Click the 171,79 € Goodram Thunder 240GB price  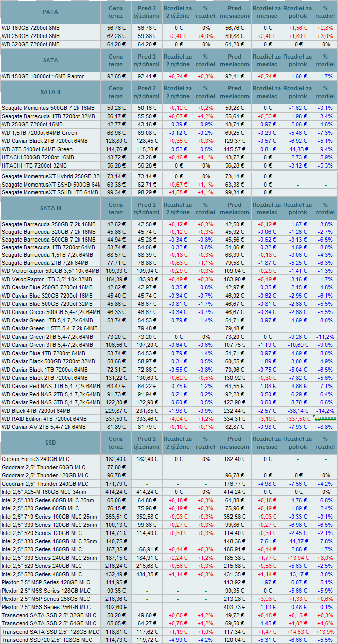(116, 484)
